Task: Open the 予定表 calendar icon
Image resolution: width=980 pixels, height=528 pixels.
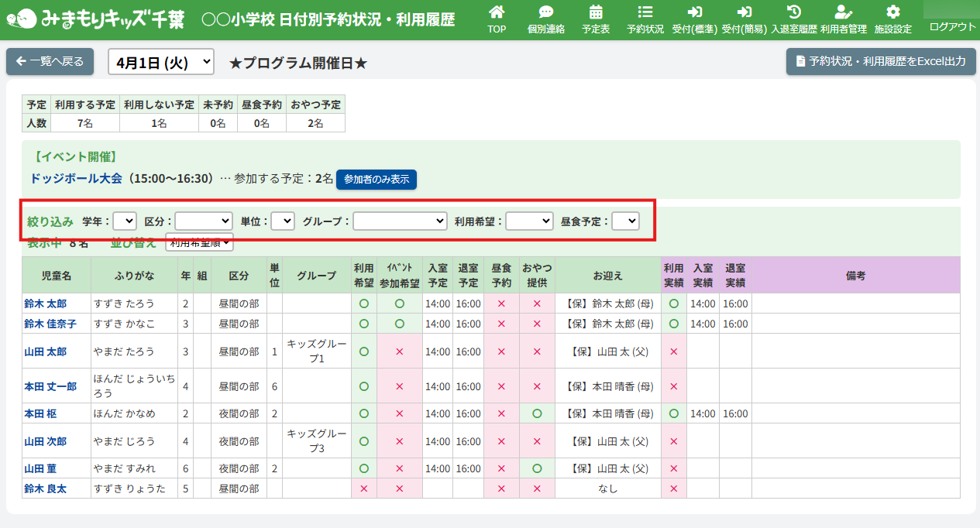Action: (x=596, y=12)
